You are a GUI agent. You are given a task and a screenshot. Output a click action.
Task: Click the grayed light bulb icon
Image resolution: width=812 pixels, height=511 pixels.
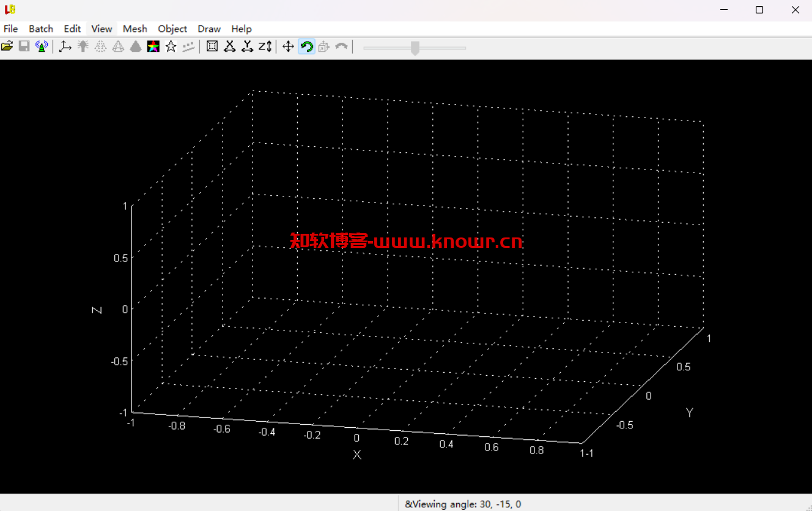[x=83, y=47]
